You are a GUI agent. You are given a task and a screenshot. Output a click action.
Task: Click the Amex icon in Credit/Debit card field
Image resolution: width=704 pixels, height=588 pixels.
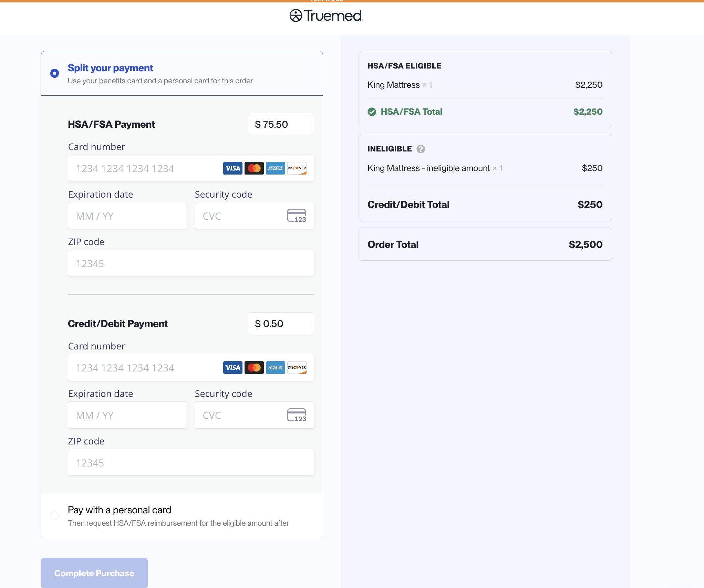pyautogui.click(x=275, y=368)
